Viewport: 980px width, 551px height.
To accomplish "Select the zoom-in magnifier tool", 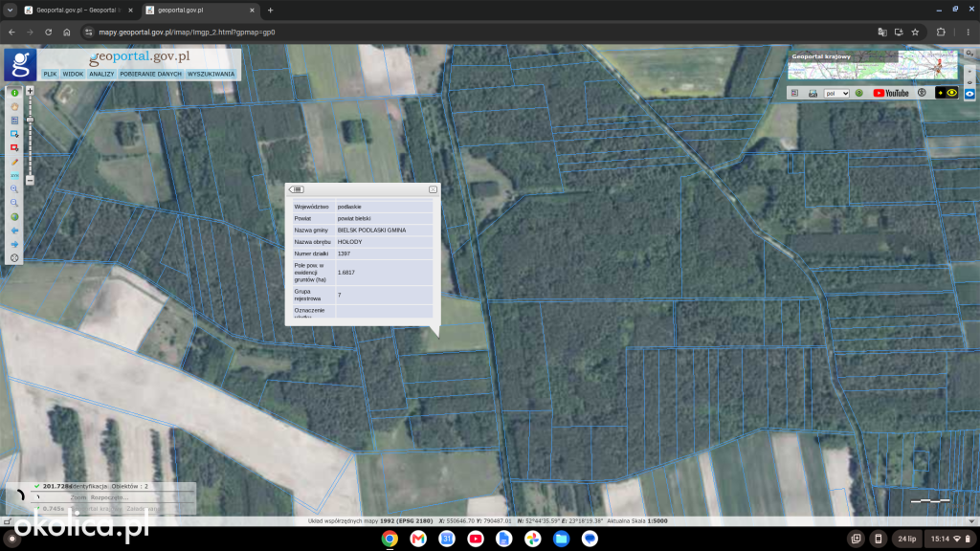I will pyautogui.click(x=14, y=189).
